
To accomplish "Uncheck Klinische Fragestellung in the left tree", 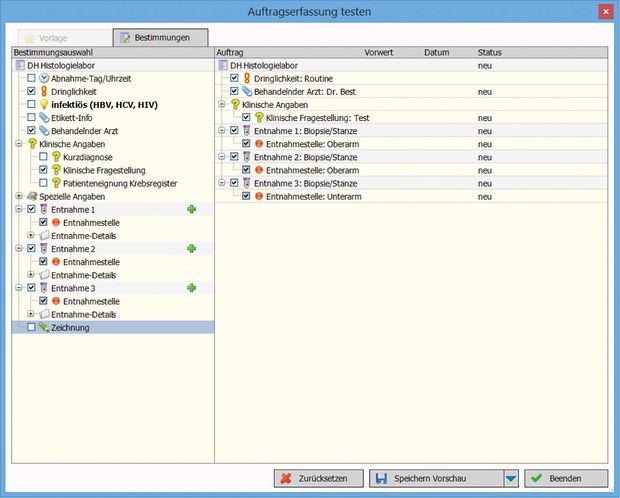I will click(43, 170).
